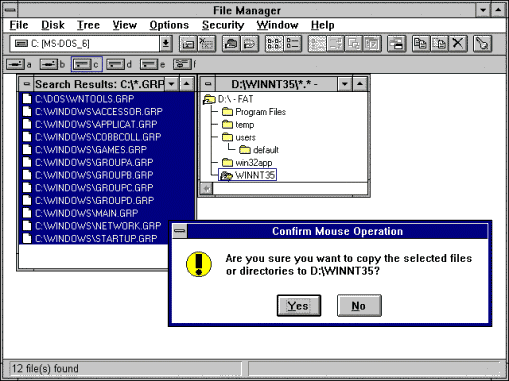Viewport: 509px width, 381px height.
Task: Click the Sort by Date toolbar icon
Action: (372, 44)
